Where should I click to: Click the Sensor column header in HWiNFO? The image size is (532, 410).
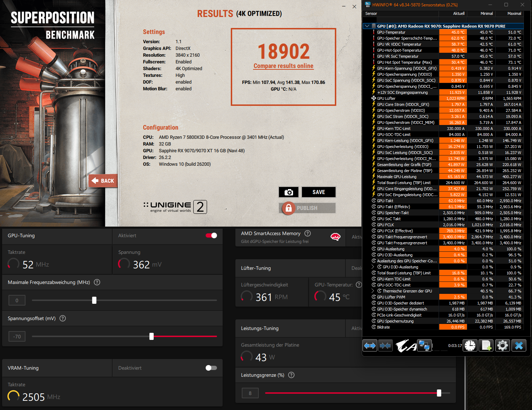[x=401, y=13]
